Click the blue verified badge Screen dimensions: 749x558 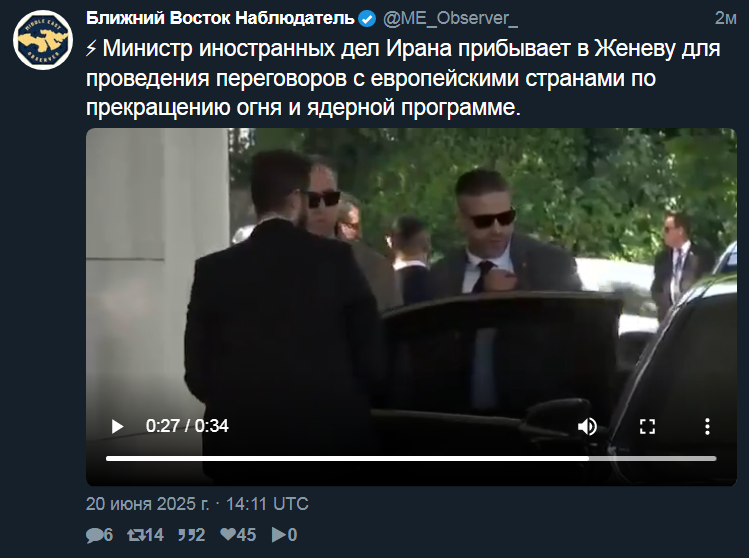367,19
